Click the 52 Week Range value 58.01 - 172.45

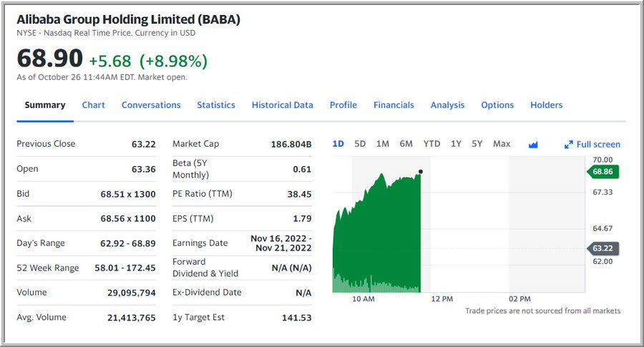coord(125,268)
